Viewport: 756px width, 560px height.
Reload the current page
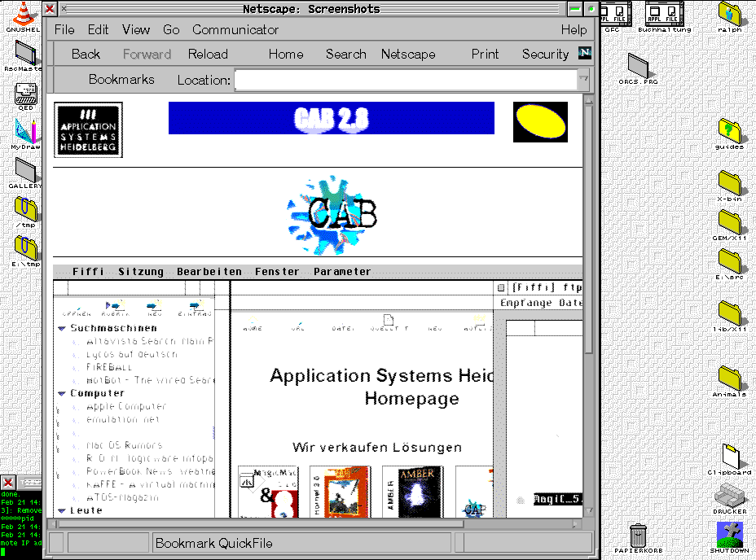click(208, 54)
